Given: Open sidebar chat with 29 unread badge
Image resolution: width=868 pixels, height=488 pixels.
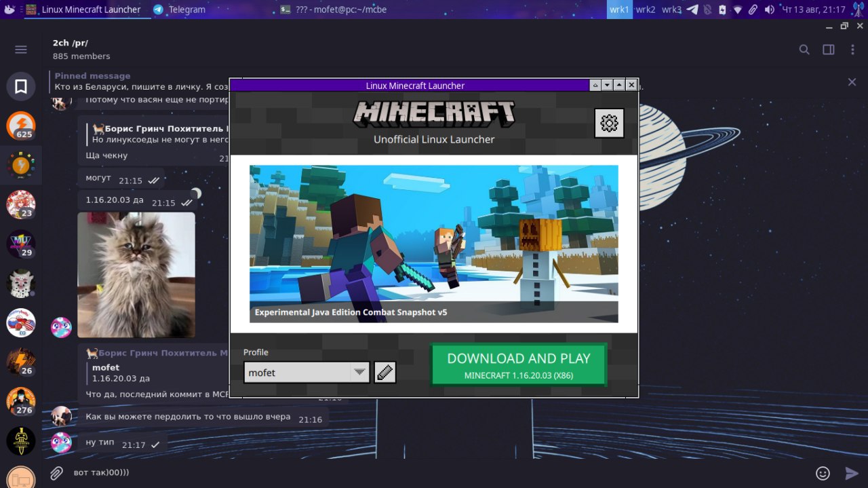Looking at the screenshot, I should (21, 244).
